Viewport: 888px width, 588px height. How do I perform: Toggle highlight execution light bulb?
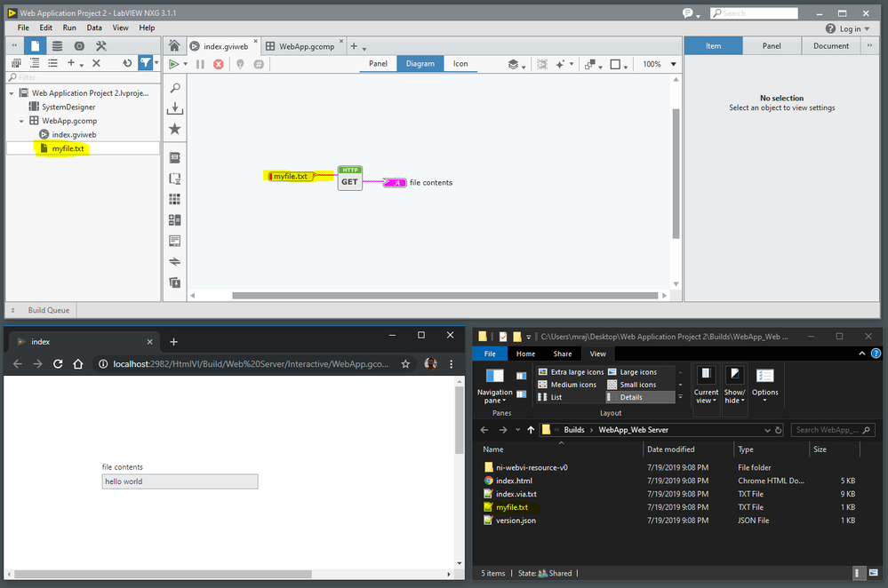click(x=240, y=64)
